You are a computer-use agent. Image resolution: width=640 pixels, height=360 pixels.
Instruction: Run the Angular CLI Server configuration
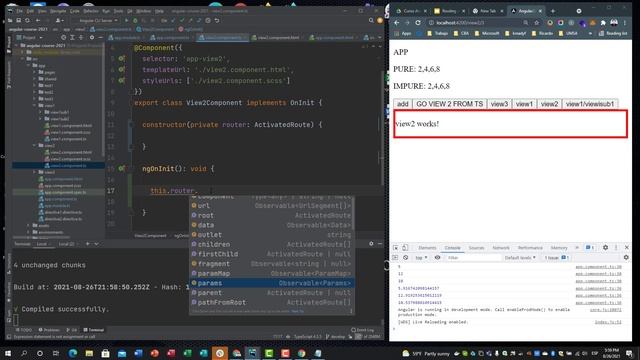click(126, 20)
